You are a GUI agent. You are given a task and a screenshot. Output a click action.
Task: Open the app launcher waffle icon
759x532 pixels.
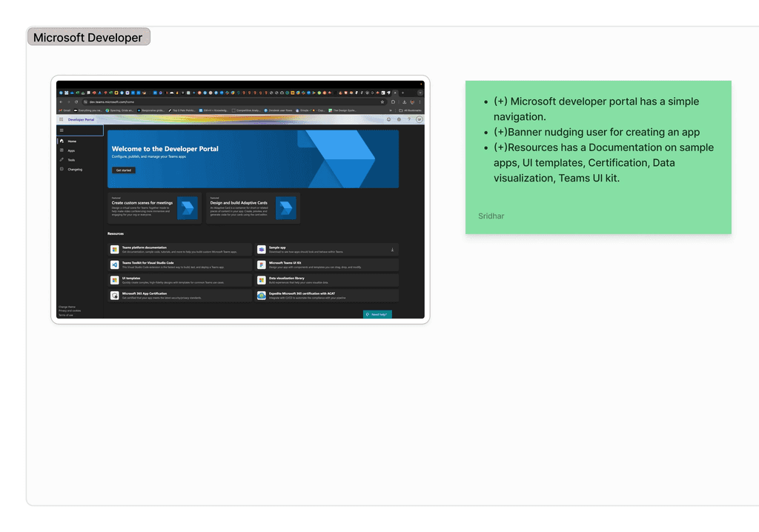pos(61,119)
